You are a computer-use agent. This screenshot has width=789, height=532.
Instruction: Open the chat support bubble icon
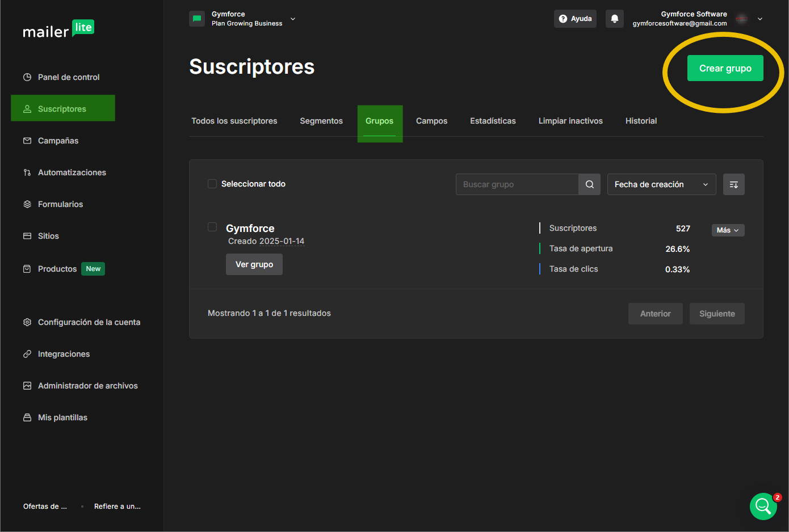click(763, 506)
